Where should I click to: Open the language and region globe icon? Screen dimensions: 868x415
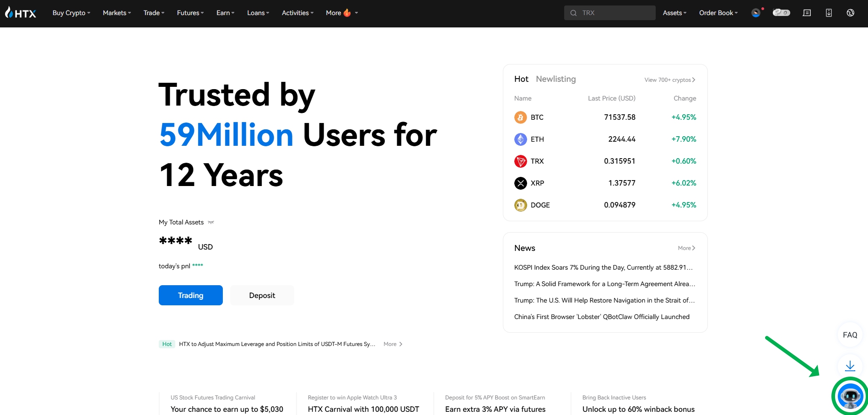tap(851, 13)
